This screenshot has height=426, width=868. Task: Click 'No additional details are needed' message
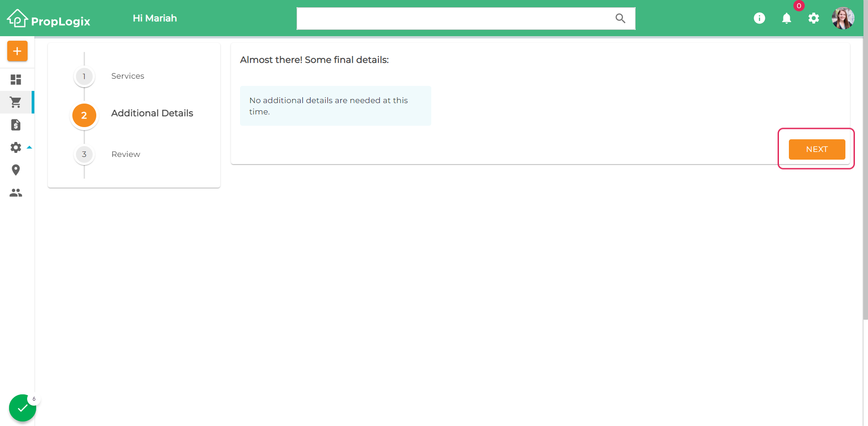[x=335, y=106]
